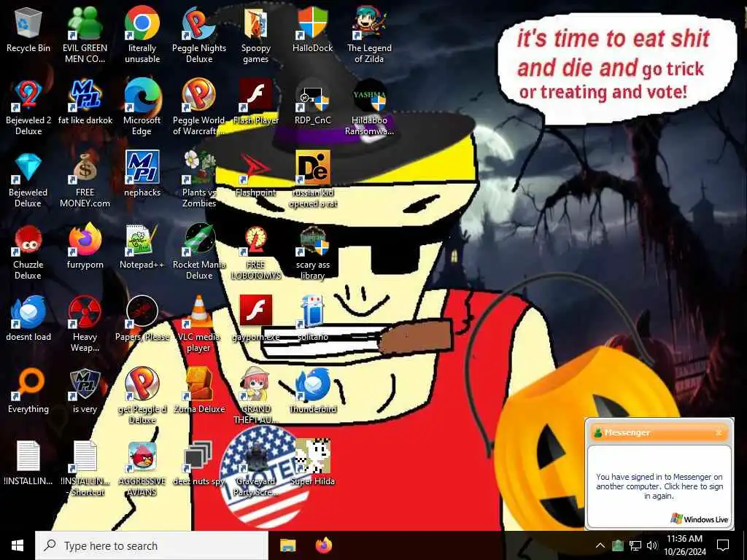Select the Recycle Bin desktop icon
Screen dimensions: 747x560
coord(28,23)
